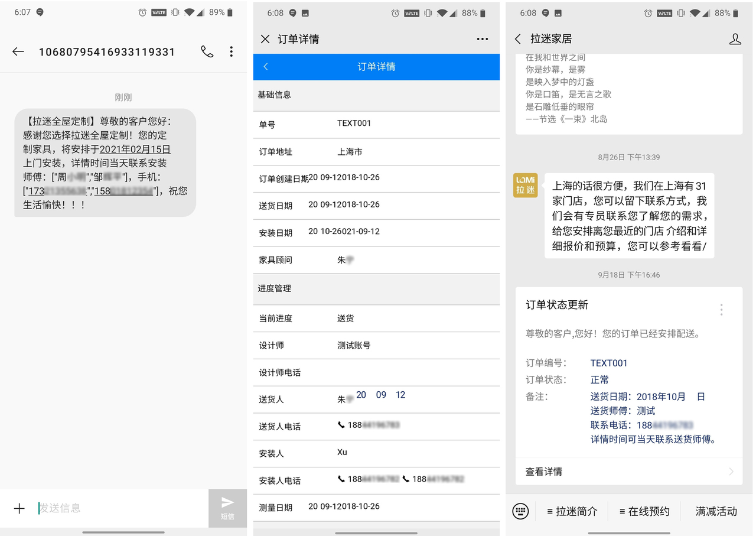Tap the 上海的话很方便 chat message bubble
Screen dimensions: 756x536
[629, 216]
